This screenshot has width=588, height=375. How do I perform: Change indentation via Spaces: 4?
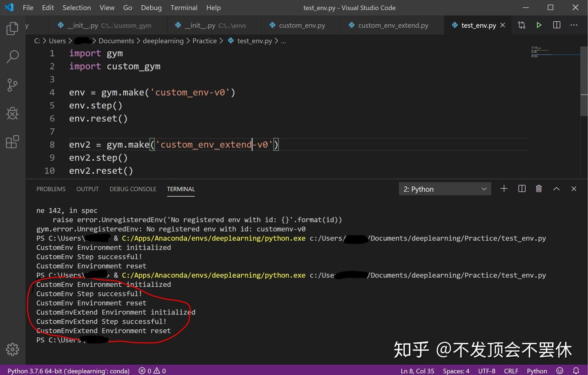456,371
